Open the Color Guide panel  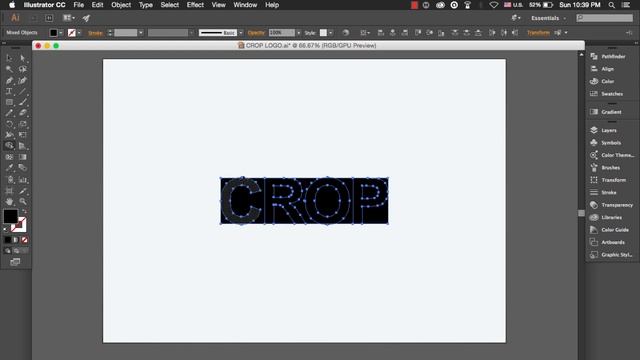pyautogui.click(x=608, y=230)
